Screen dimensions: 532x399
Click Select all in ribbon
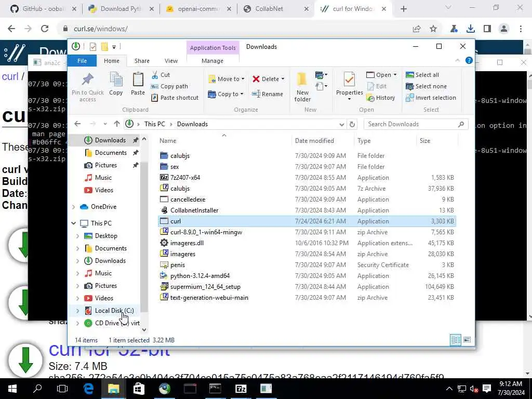tap(422, 75)
